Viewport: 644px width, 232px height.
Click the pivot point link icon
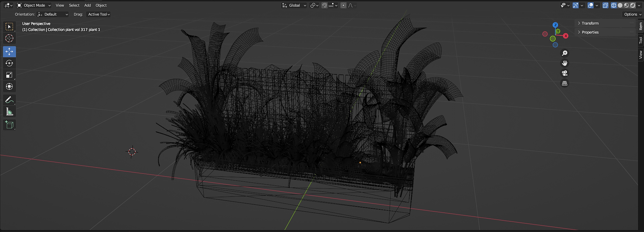click(314, 5)
